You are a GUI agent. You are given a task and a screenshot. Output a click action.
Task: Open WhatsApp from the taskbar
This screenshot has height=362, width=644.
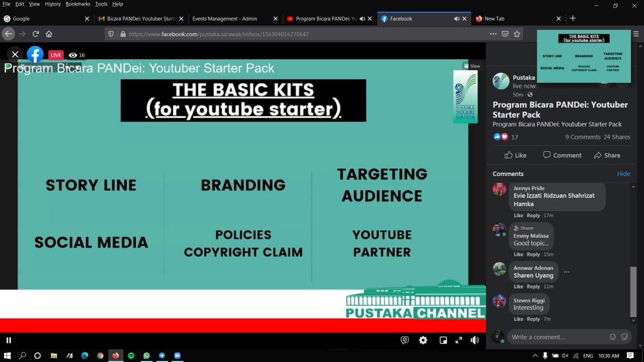coord(146,355)
